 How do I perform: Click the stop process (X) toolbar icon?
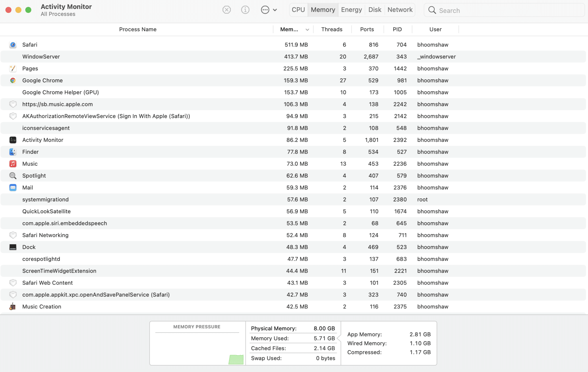tap(227, 10)
